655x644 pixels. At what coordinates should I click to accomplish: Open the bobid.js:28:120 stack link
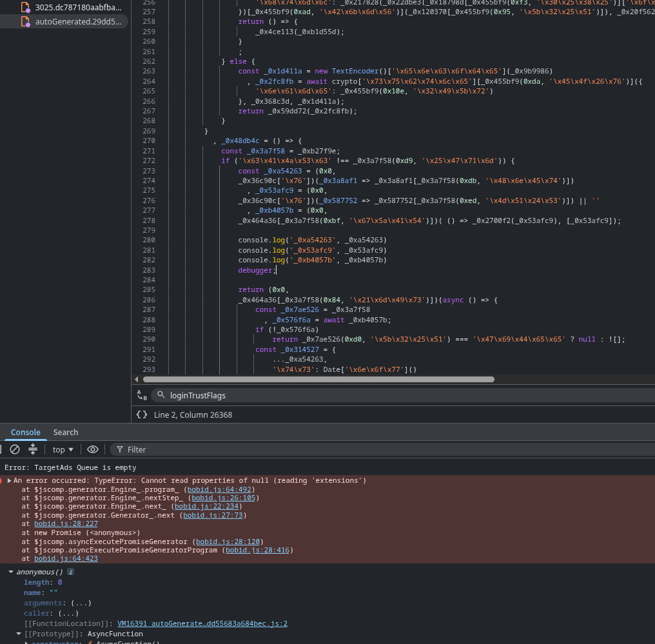pyautogui.click(x=228, y=542)
